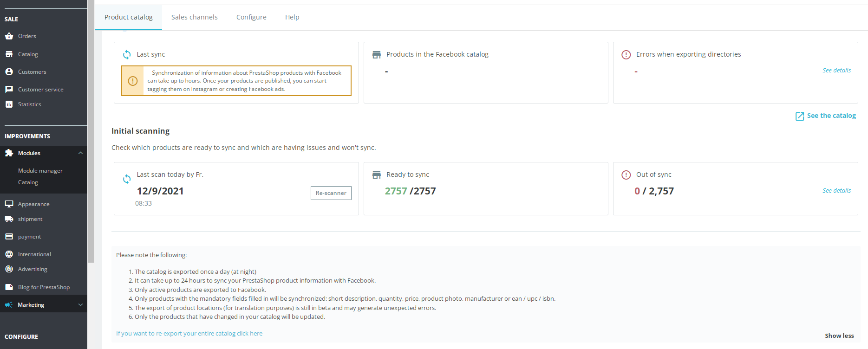Screen dimensions: 868x349
Task: Click the Catalog store icon in sidebar
Action: (9, 54)
